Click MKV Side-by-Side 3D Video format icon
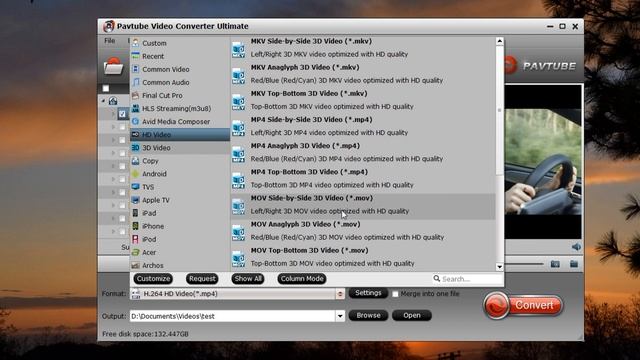The width and height of the screenshot is (640, 360). 238,50
